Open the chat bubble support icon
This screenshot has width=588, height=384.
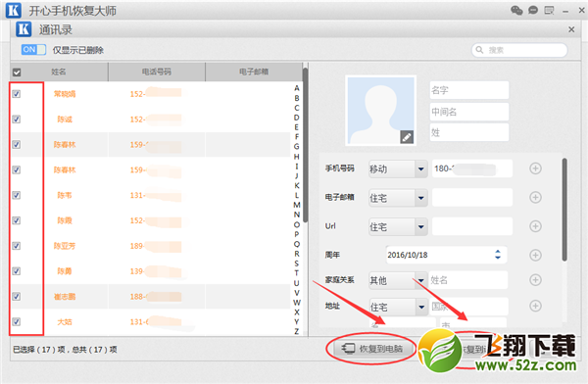coord(533,10)
